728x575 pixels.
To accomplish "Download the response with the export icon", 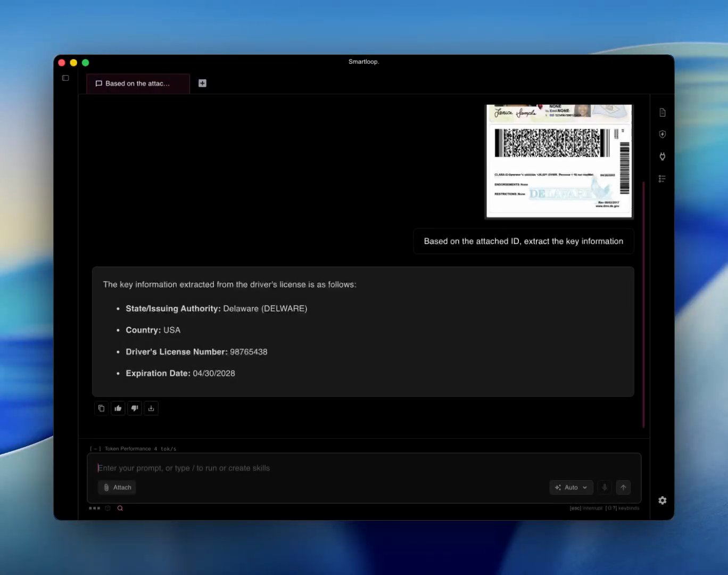I will (x=151, y=408).
